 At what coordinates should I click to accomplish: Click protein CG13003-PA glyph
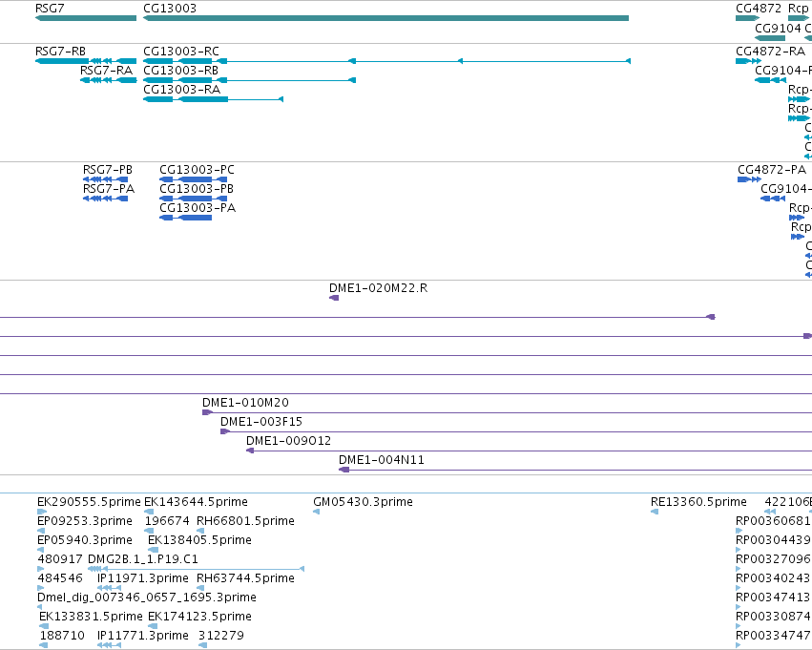coord(186,218)
